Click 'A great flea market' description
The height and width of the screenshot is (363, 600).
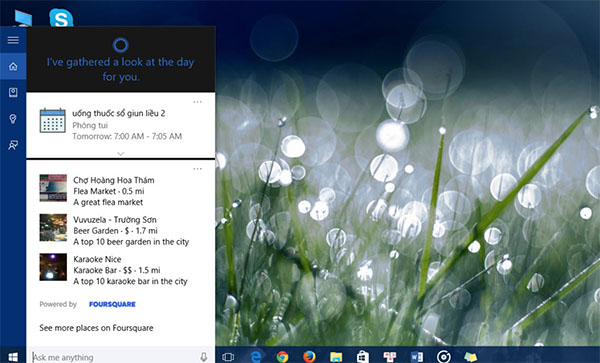coord(108,202)
